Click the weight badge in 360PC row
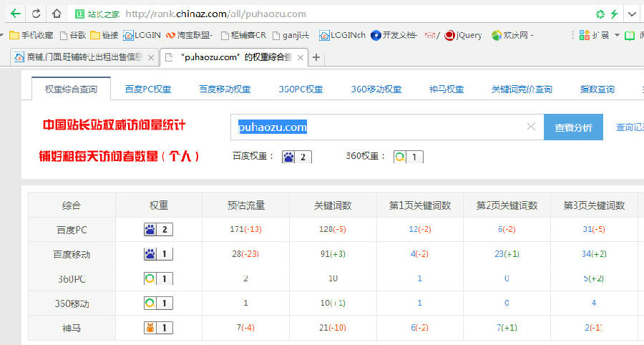Image resolution: width=644 pixels, height=345 pixels. click(x=158, y=278)
